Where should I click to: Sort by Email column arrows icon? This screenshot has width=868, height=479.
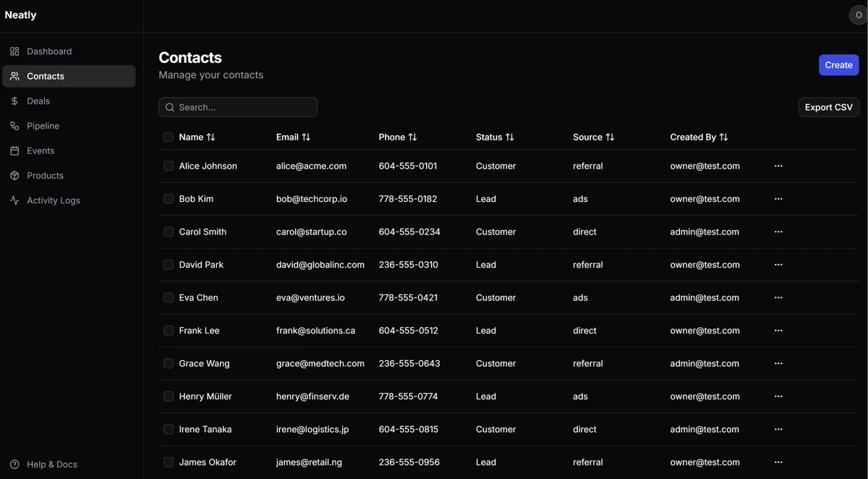[x=306, y=137]
